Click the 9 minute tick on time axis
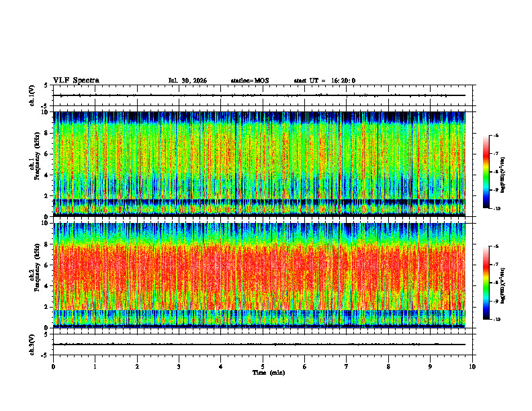 tap(430, 367)
